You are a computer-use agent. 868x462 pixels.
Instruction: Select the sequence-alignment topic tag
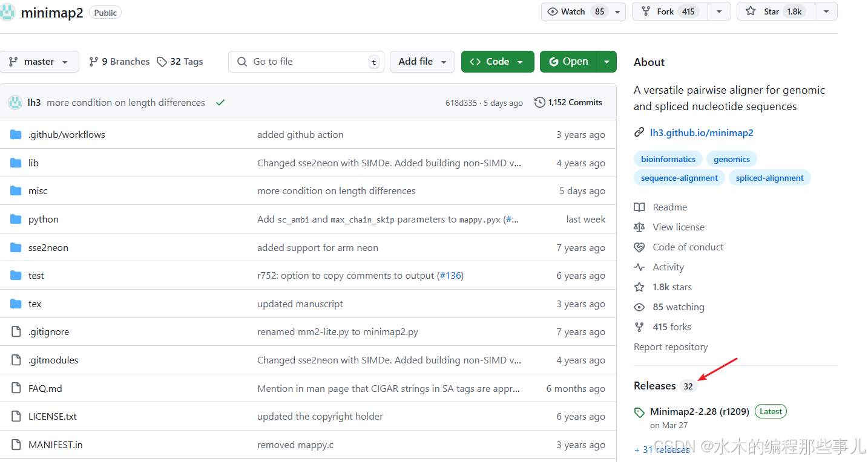click(679, 178)
